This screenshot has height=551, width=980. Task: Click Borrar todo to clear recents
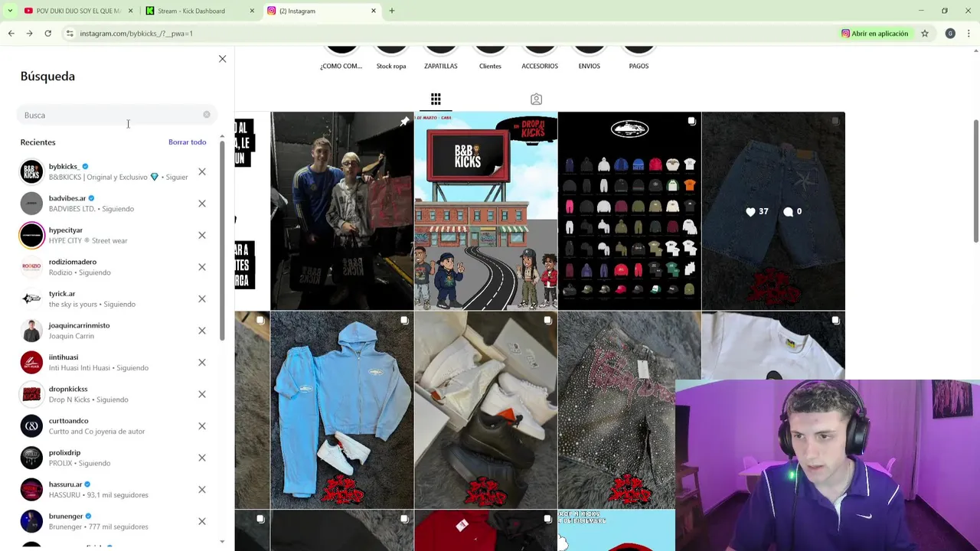[188, 142]
